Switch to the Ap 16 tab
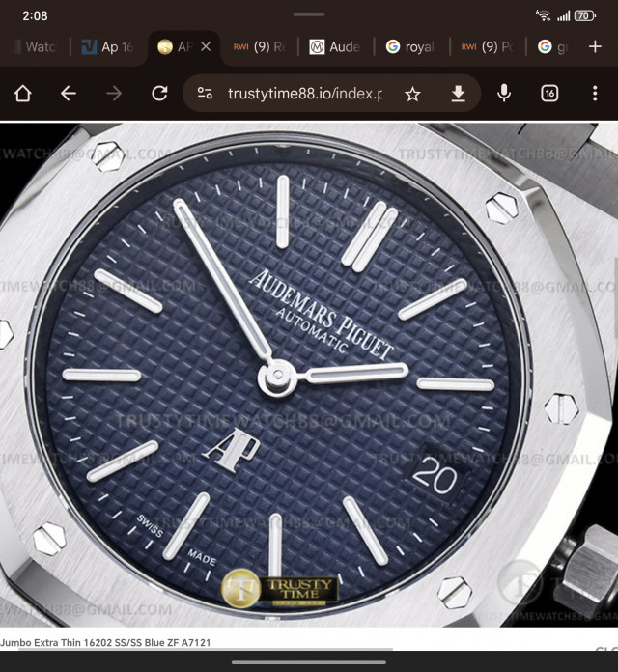Screen dimensions: 618x672 (x=109, y=46)
